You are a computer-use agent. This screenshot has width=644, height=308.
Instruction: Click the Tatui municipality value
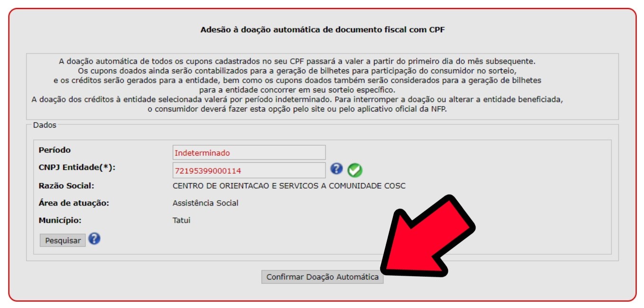[x=181, y=220]
